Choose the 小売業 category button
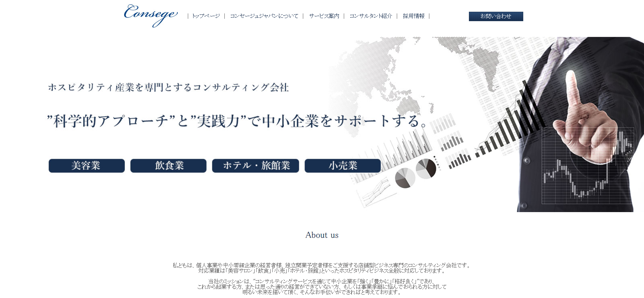Viewport: 644px width, 298px height. coord(342,166)
